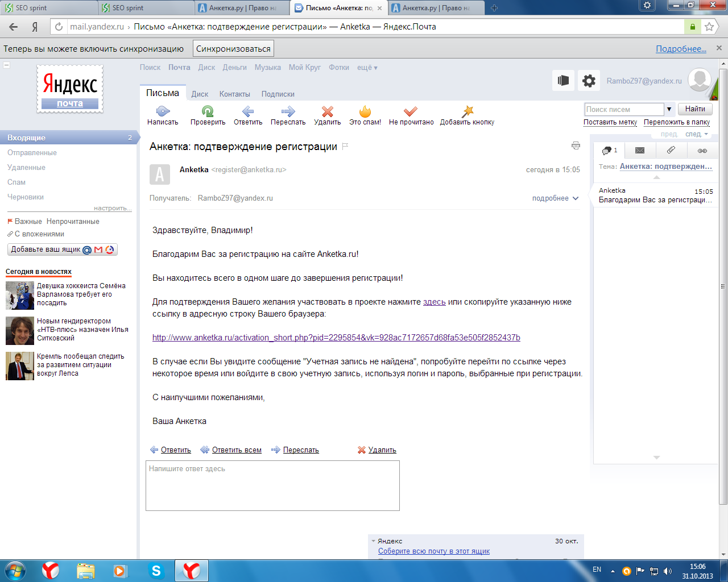Open the Переложить в папку dropdown
The width and height of the screenshot is (728, 582).
pos(677,122)
